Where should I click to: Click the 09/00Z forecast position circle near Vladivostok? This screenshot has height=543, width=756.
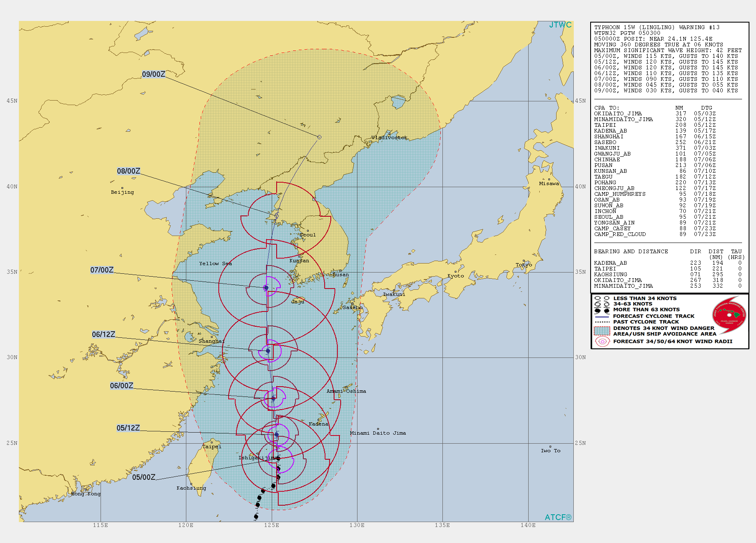click(319, 137)
